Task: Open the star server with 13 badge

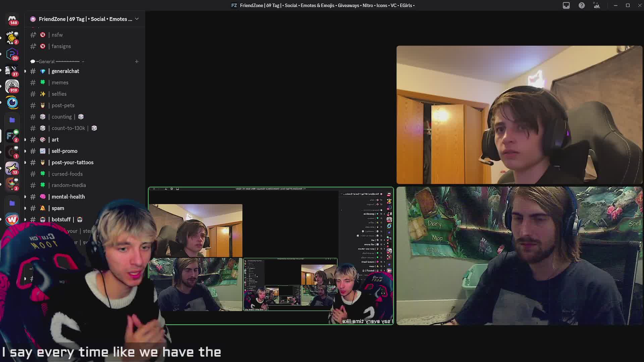Action: click(12, 168)
